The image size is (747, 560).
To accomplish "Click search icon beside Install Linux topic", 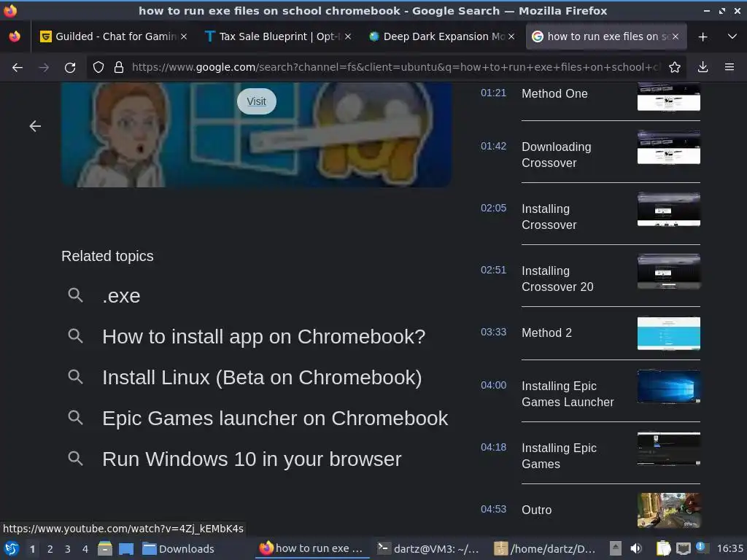I will click(75, 377).
